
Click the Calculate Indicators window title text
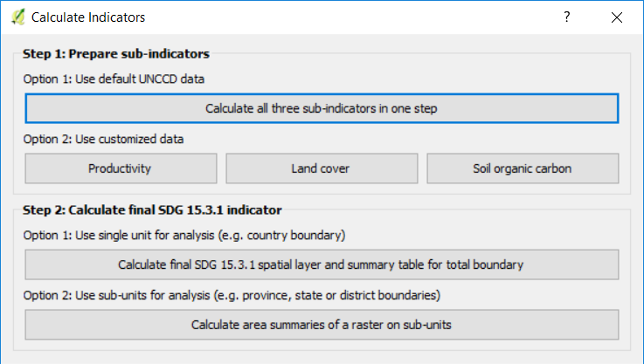(87, 17)
